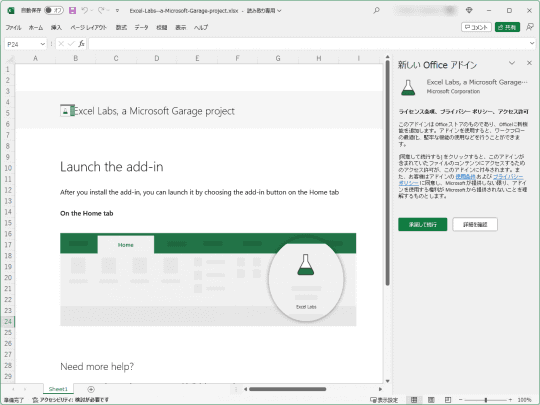Click the zoom in plus button
Image resolution: width=540 pixels, height=405 pixels.
[x=510, y=400]
